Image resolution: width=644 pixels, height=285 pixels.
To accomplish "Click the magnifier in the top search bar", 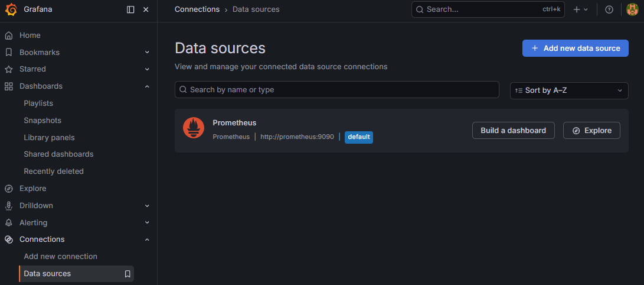I will 419,9.
